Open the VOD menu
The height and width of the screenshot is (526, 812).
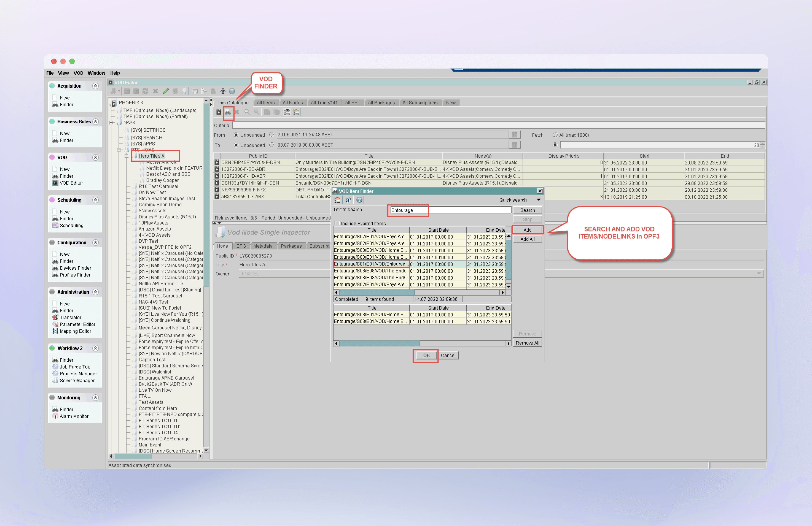[x=78, y=73]
